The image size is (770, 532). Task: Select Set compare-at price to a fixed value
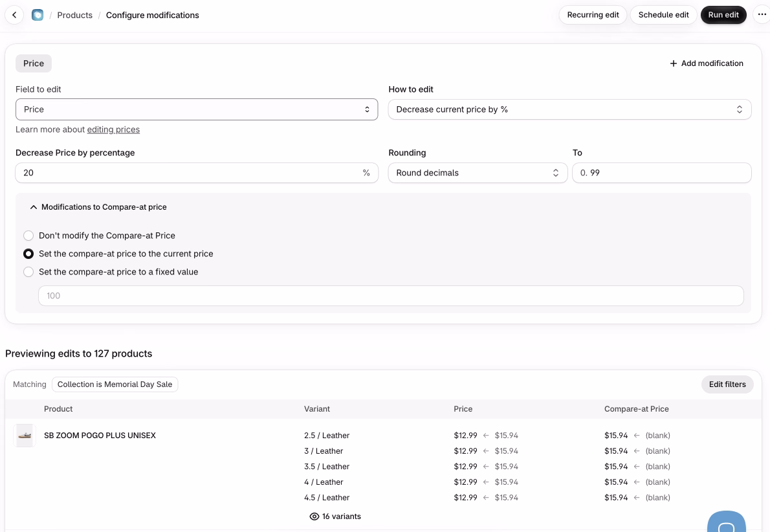(28, 272)
